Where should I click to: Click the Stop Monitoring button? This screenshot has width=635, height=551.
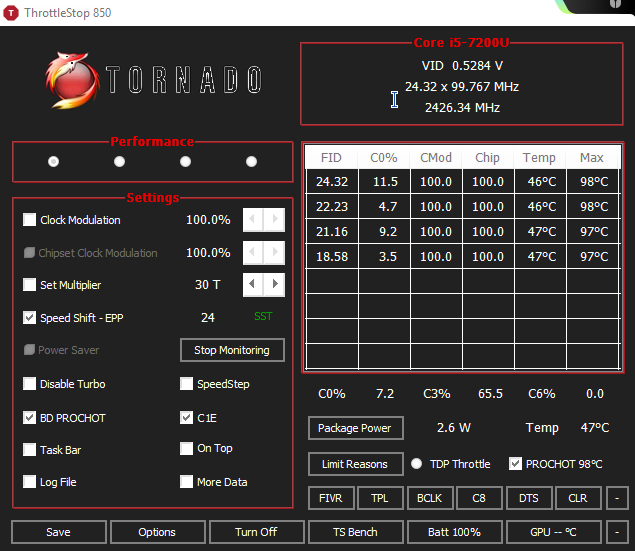coord(232,350)
